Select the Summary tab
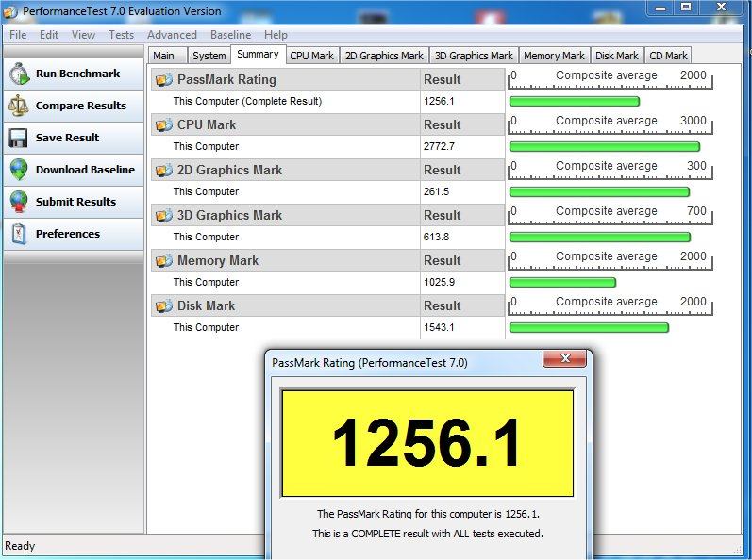 click(x=258, y=54)
